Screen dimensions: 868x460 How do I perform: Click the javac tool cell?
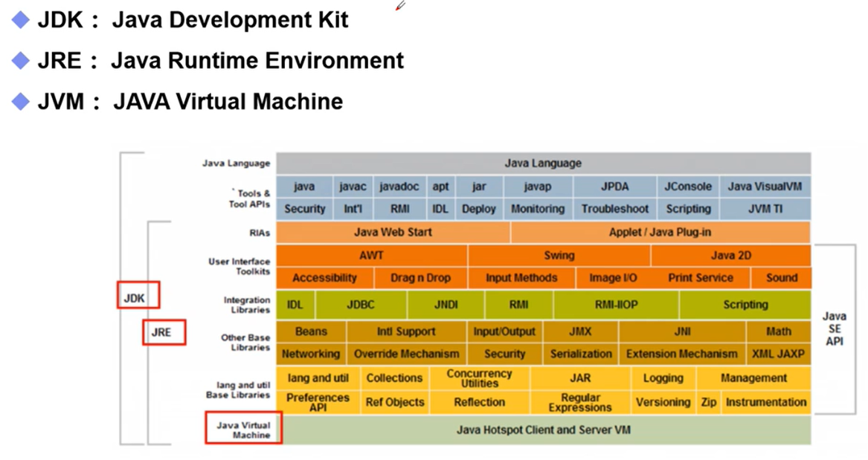[x=353, y=187]
